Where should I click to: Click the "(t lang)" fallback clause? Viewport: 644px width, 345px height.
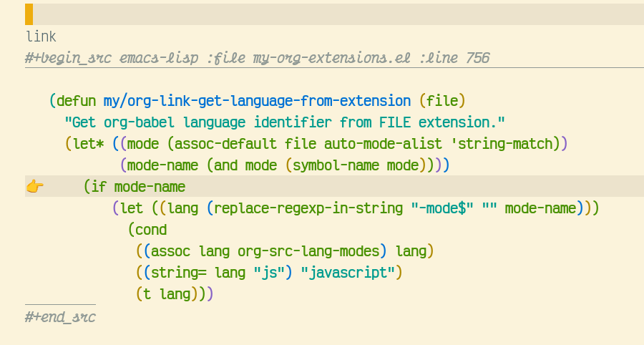167,293
